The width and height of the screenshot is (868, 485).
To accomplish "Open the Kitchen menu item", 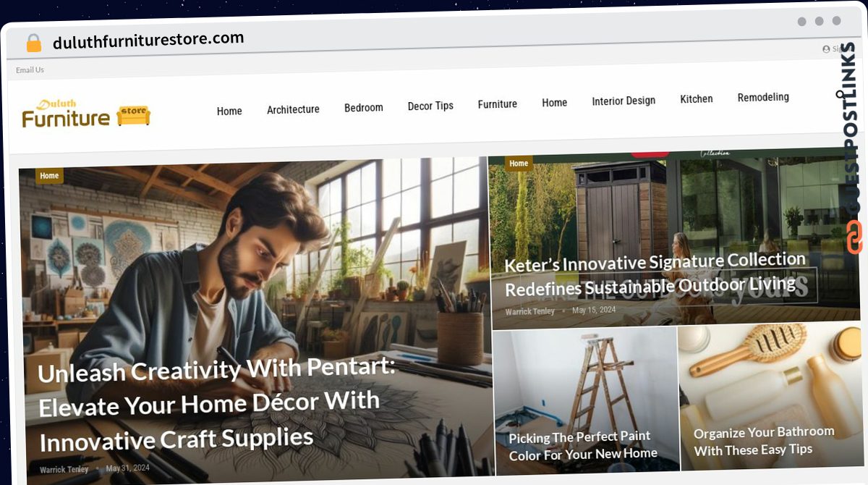I will tap(697, 98).
